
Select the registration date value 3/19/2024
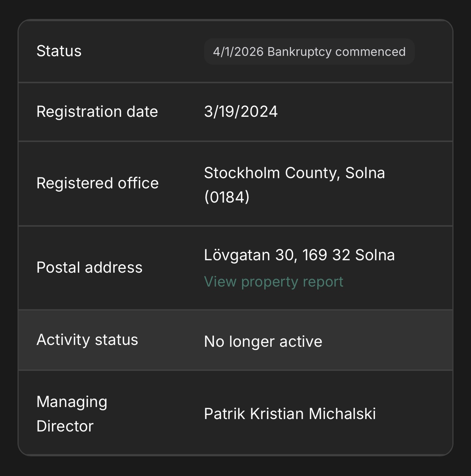tap(241, 112)
